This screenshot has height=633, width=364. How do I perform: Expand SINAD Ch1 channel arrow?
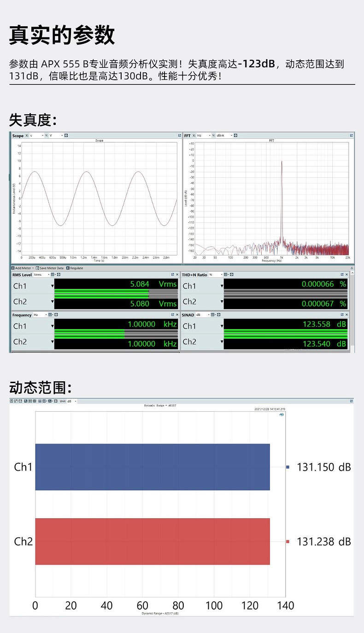[222, 326]
